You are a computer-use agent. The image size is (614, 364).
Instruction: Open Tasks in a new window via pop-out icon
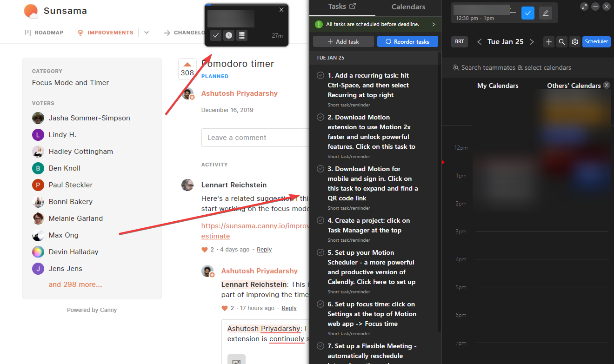[353, 7]
